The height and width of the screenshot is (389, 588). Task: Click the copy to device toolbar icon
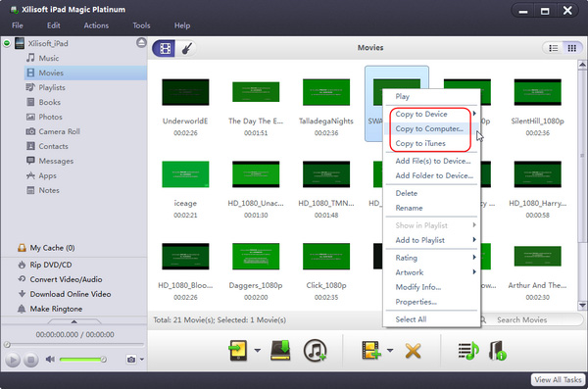[x=238, y=351]
